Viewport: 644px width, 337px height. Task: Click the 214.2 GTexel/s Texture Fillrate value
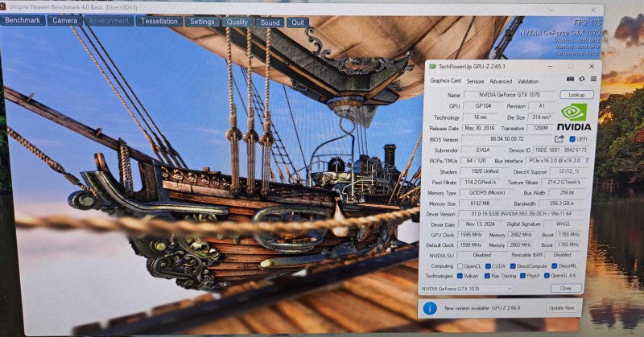(x=563, y=182)
